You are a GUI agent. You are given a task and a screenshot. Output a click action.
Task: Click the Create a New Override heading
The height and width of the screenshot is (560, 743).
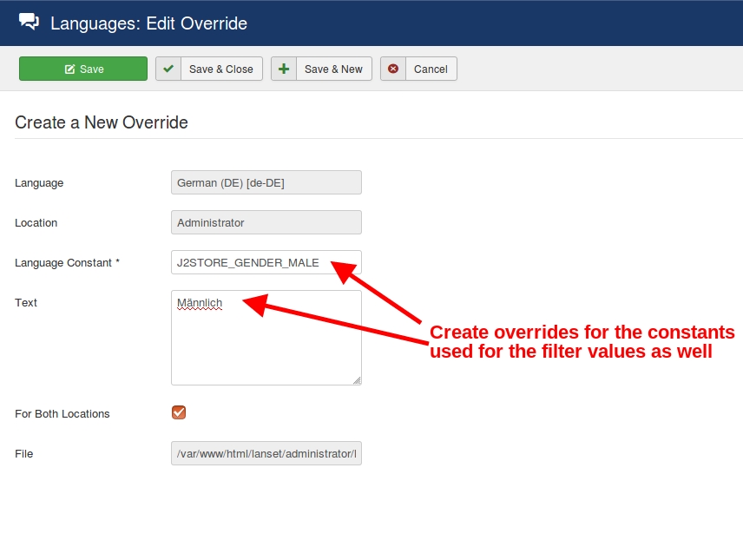pyautogui.click(x=102, y=122)
